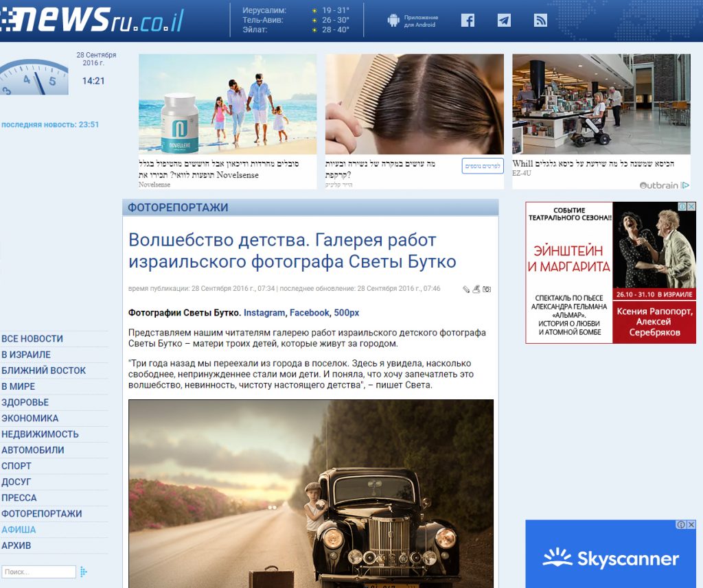The width and height of the screenshot is (703, 588).
Task: Click the newsru.co.il site logo
Action: tap(93, 21)
